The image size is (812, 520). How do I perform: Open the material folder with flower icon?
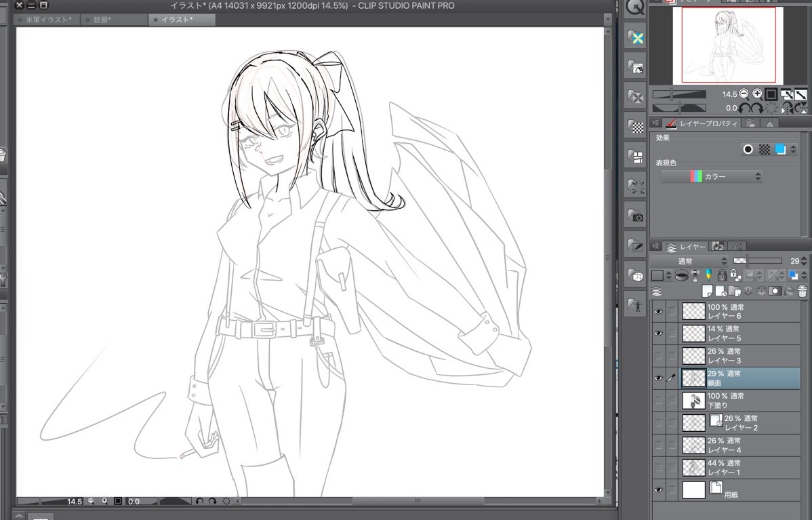[635, 37]
